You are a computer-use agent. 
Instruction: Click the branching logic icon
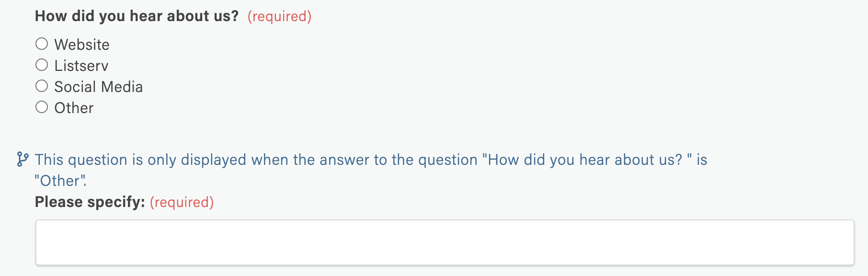coord(22,159)
